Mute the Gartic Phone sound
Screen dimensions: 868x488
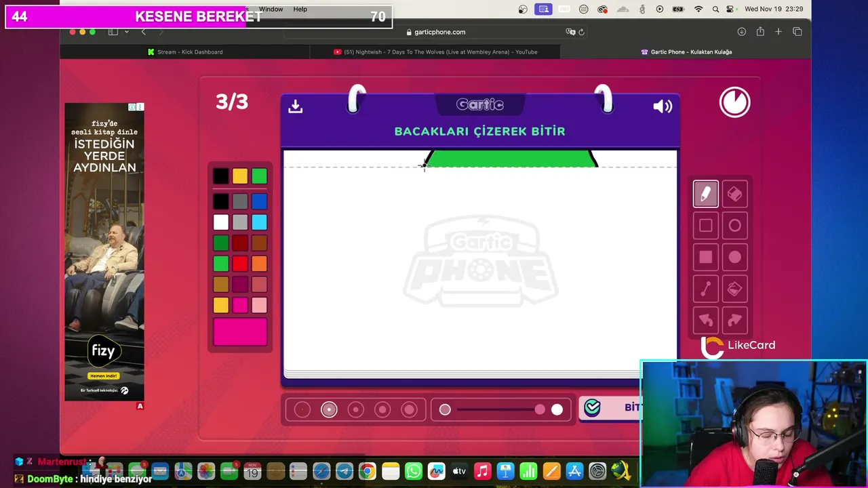[663, 106]
